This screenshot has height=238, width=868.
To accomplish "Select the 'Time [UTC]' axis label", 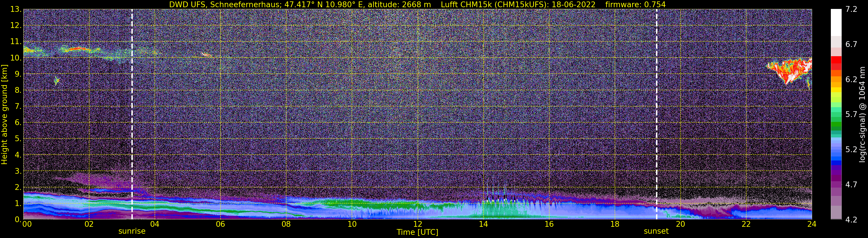I will coord(417,232).
